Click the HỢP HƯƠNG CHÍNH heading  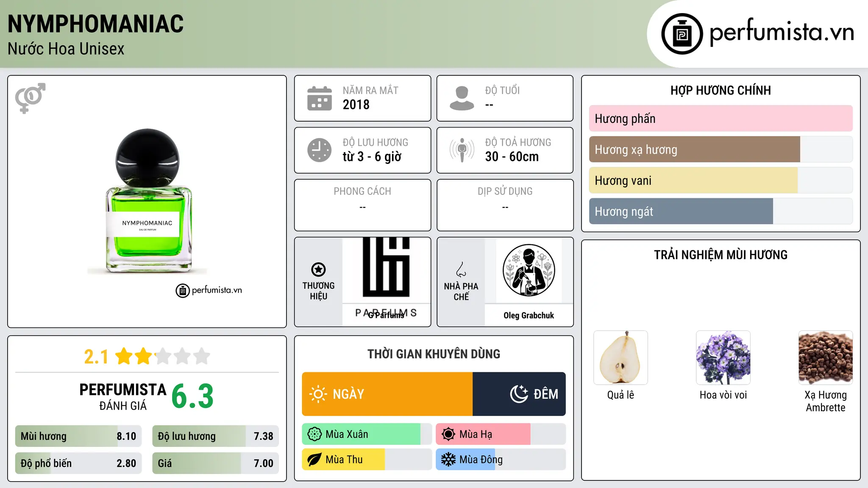721,90
